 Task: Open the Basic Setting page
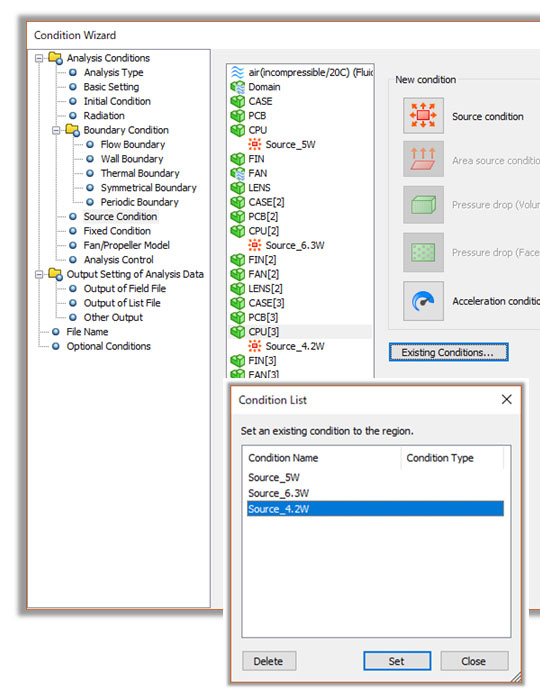[x=111, y=87]
